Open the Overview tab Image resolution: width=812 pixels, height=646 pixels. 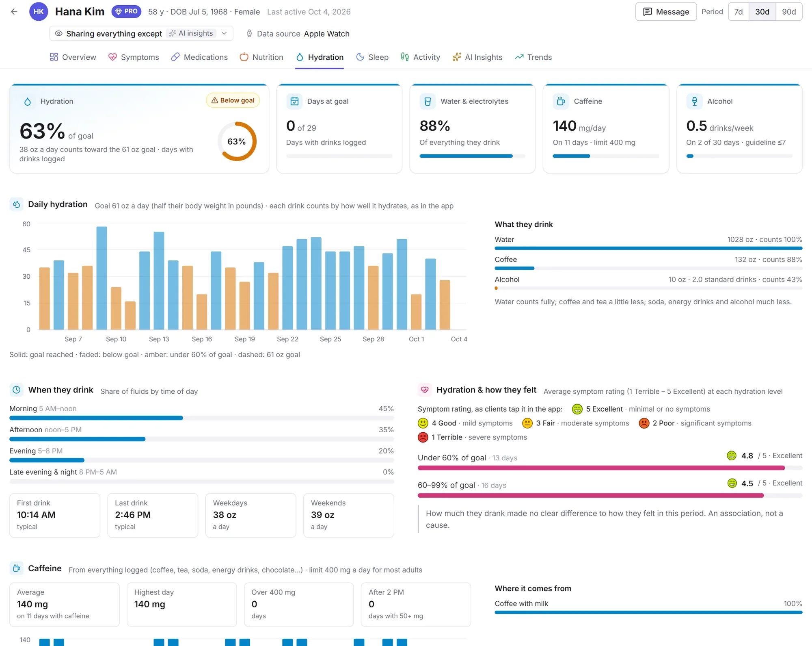coord(73,57)
